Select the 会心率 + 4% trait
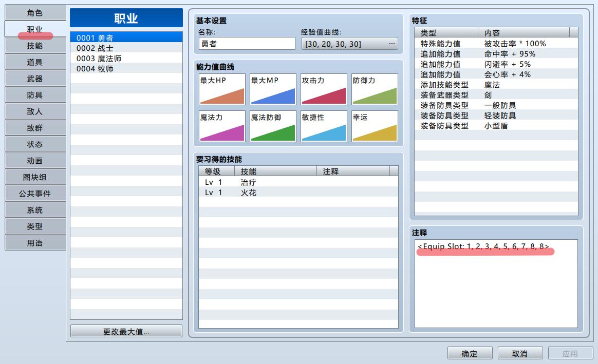Image resolution: width=598 pixels, height=364 pixels. pos(496,75)
